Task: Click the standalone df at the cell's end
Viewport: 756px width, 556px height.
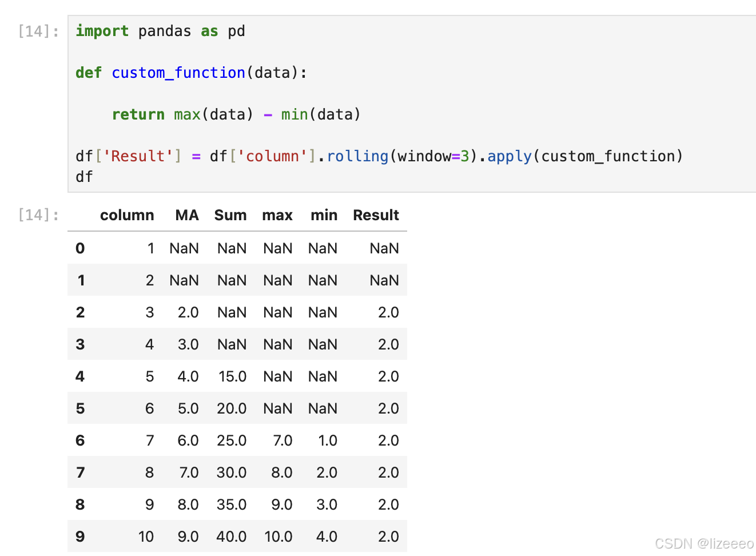Action: click(x=83, y=177)
